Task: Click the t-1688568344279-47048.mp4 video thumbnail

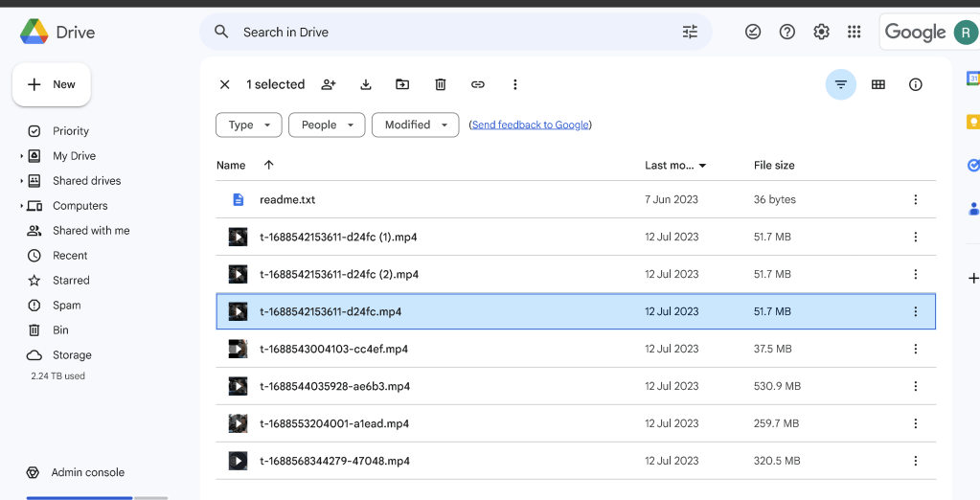Action: [238, 462]
